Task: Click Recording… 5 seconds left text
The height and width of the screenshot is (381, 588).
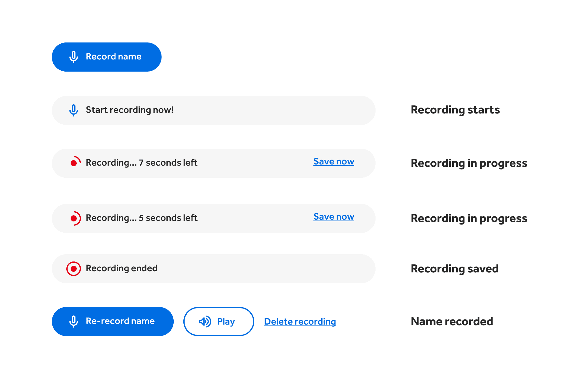Action: point(142,218)
